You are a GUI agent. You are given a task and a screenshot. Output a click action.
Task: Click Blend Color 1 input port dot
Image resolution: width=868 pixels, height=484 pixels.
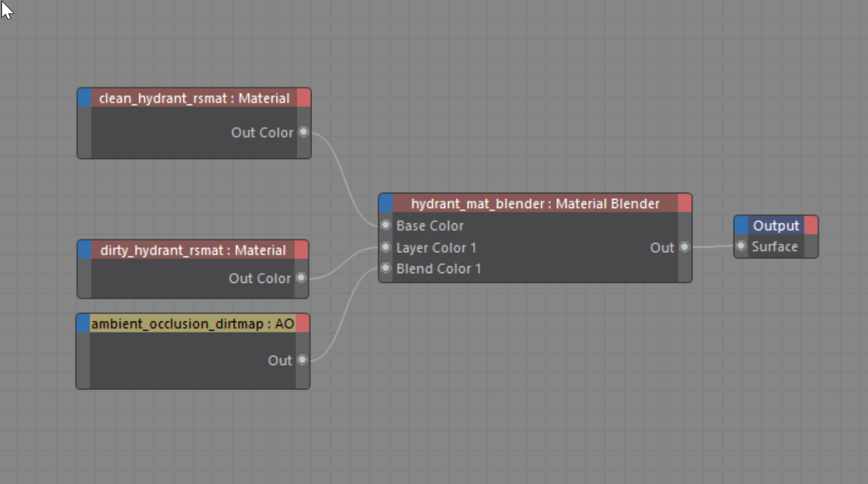(386, 268)
